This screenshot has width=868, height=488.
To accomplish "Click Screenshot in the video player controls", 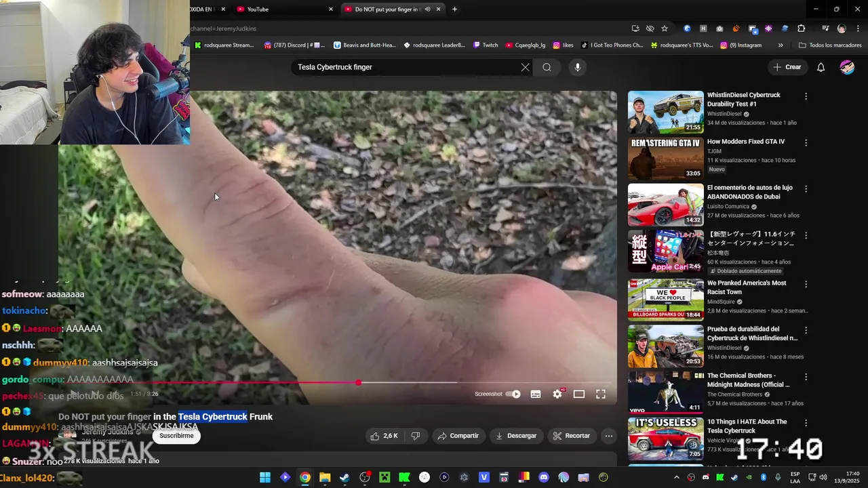I will [x=488, y=394].
